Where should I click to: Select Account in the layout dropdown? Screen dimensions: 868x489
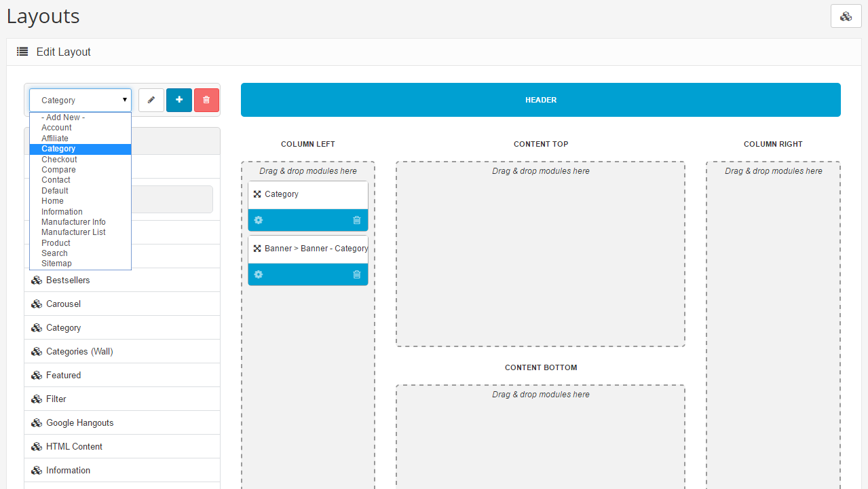point(80,128)
